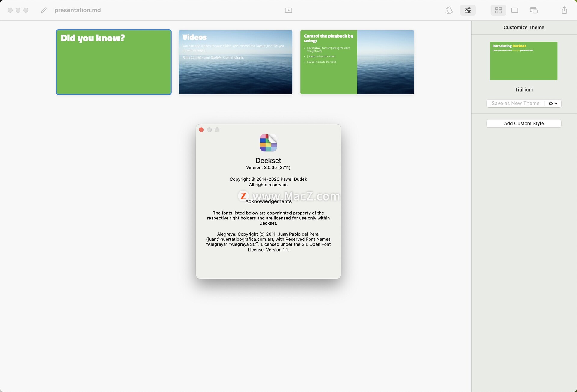Switch to grid slide overview
The image size is (577, 392).
pos(498,10)
